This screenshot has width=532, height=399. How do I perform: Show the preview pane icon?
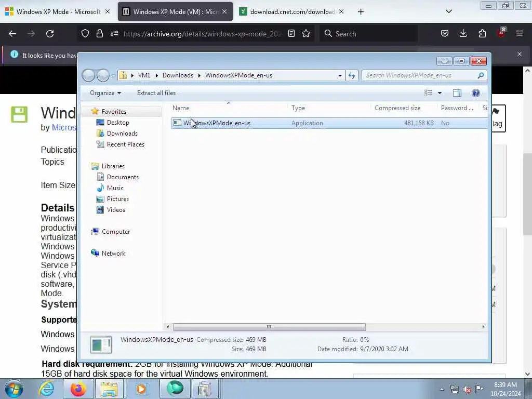coord(457,93)
